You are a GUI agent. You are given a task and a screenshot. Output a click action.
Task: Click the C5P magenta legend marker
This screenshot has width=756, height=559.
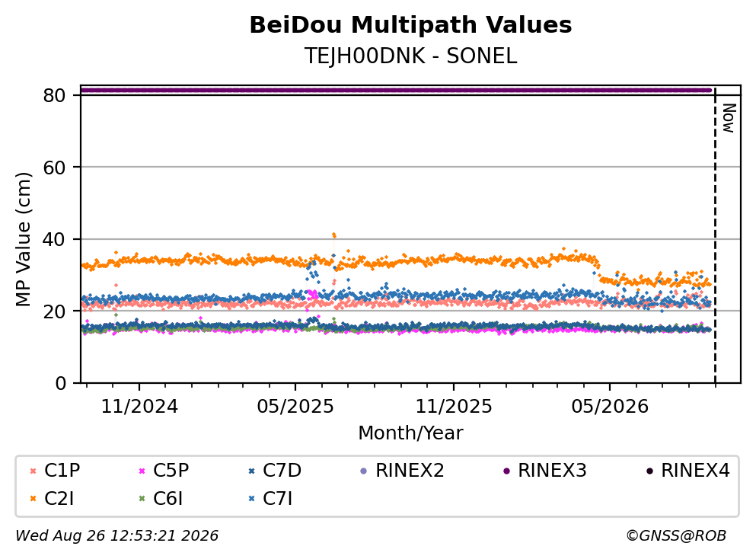tap(142, 471)
